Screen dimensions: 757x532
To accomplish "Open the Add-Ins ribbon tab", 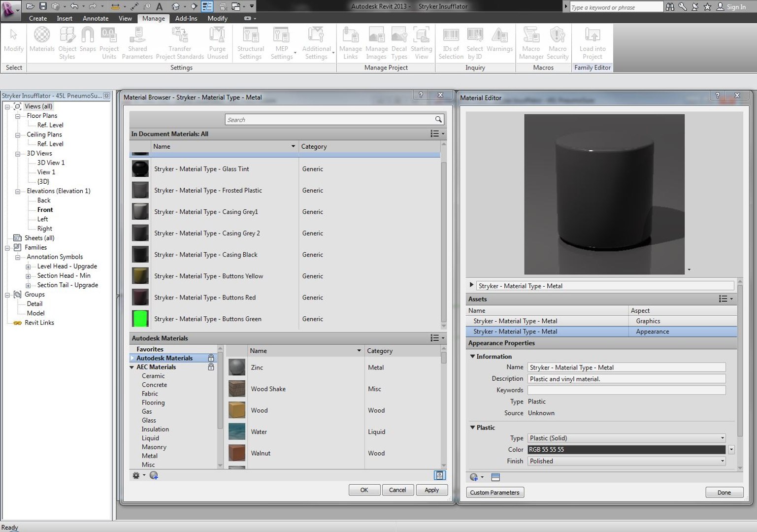I will click(186, 18).
